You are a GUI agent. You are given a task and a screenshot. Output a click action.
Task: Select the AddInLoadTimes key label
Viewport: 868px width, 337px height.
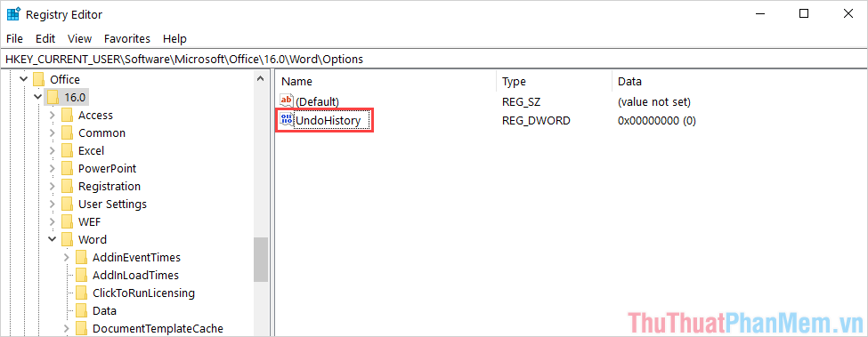135,275
